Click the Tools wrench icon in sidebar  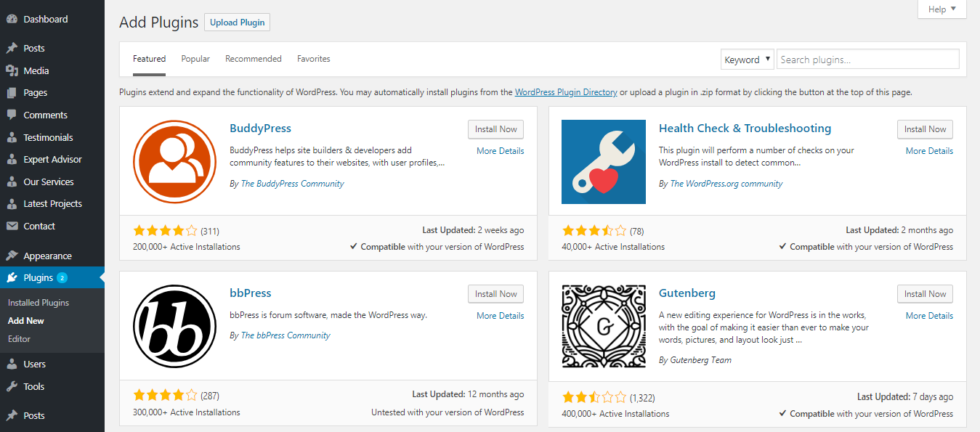point(12,386)
